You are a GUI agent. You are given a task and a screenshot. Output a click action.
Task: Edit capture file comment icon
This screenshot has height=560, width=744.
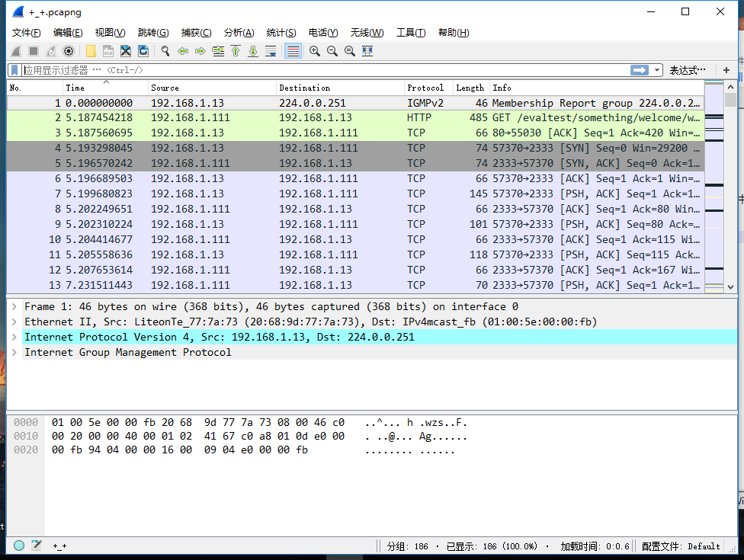coord(37,546)
